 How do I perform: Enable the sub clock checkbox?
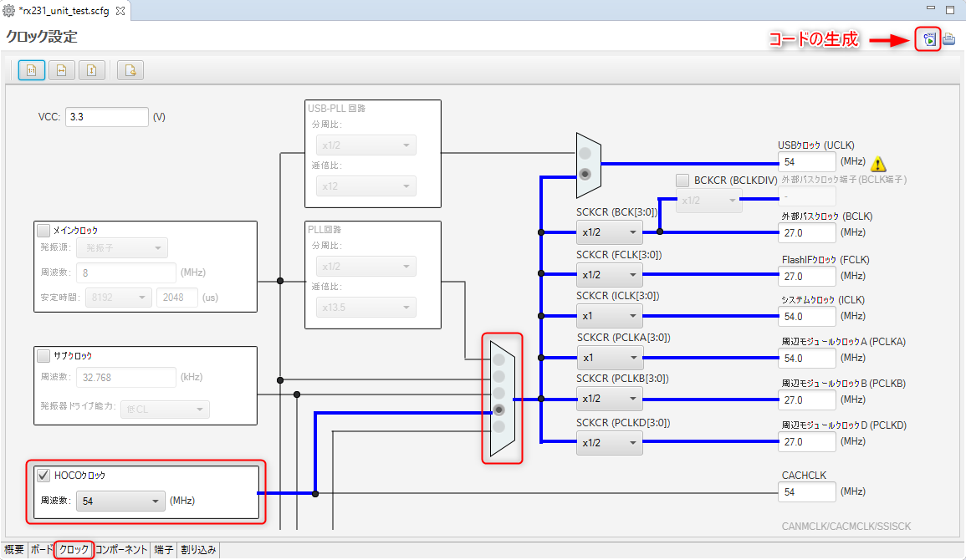click(x=43, y=356)
